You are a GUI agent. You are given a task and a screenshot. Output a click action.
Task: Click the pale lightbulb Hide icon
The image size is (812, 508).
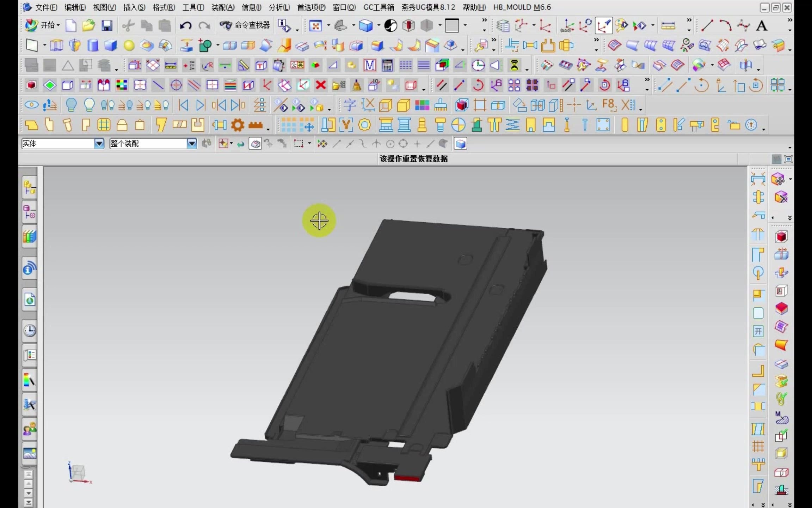tap(89, 105)
